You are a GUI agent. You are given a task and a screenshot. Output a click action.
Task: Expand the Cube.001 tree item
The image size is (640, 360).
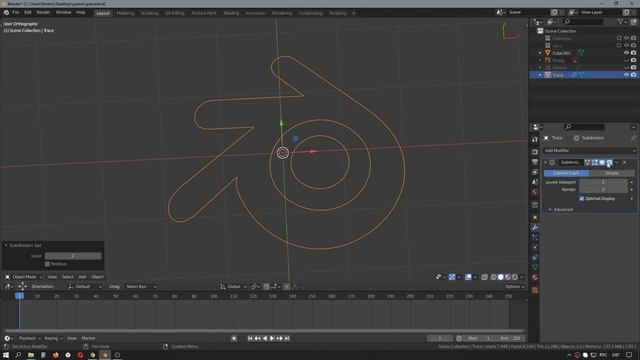pyautogui.click(x=540, y=53)
